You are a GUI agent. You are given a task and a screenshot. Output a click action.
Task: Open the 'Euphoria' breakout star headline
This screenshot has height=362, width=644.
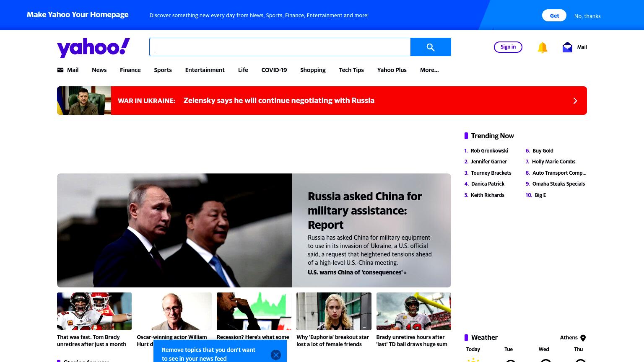[x=332, y=341]
